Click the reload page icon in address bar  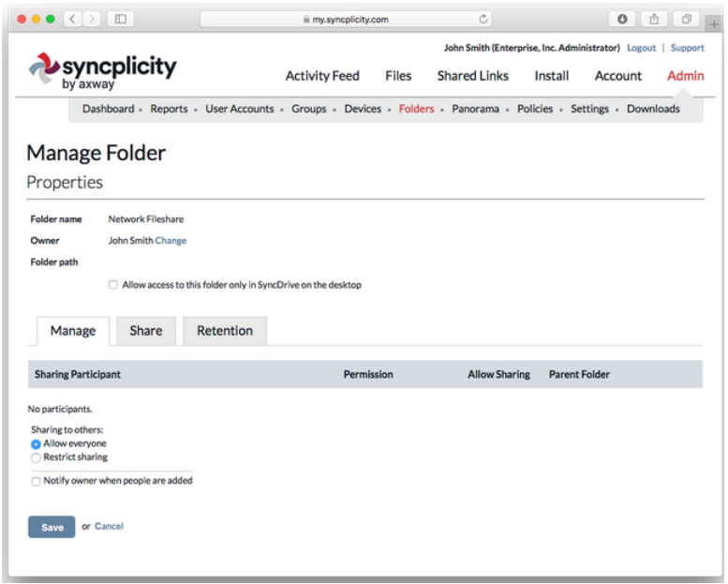point(483,19)
